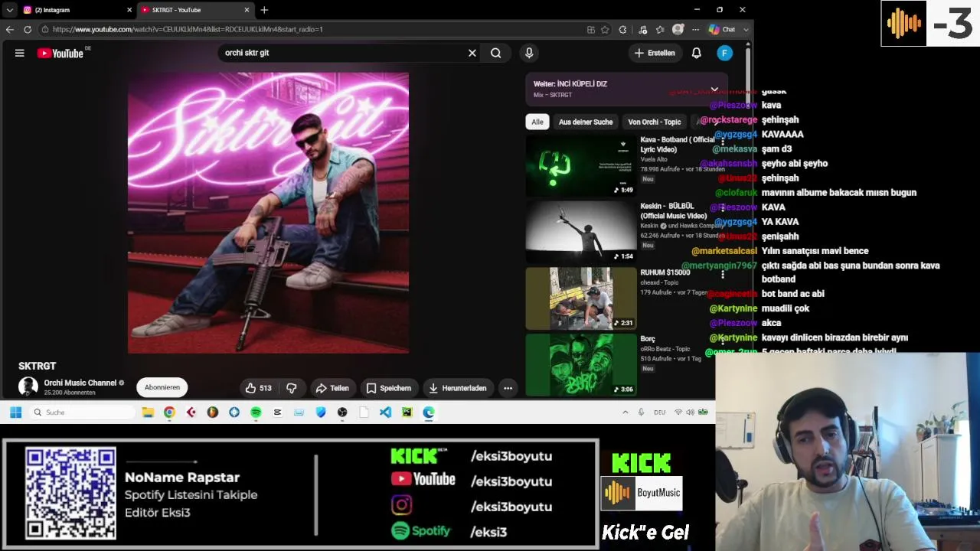Click the DEU keyboard language indicator
Image resolution: width=980 pixels, height=551 pixels.
click(659, 412)
